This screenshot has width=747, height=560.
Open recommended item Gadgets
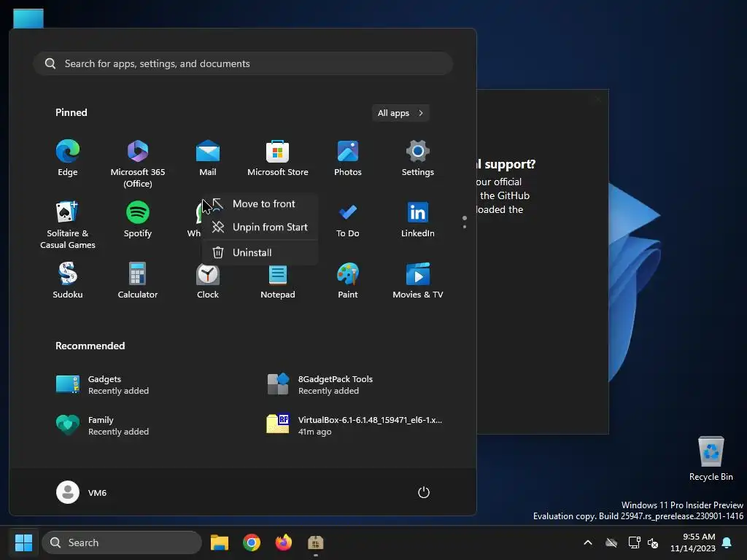pos(102,385)
